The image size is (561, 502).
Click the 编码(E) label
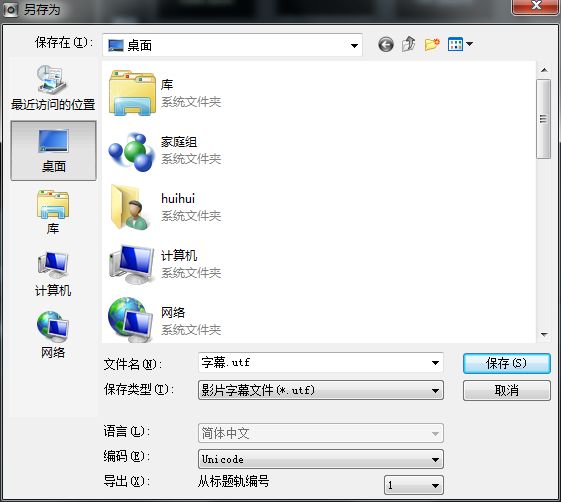(127, 456)
